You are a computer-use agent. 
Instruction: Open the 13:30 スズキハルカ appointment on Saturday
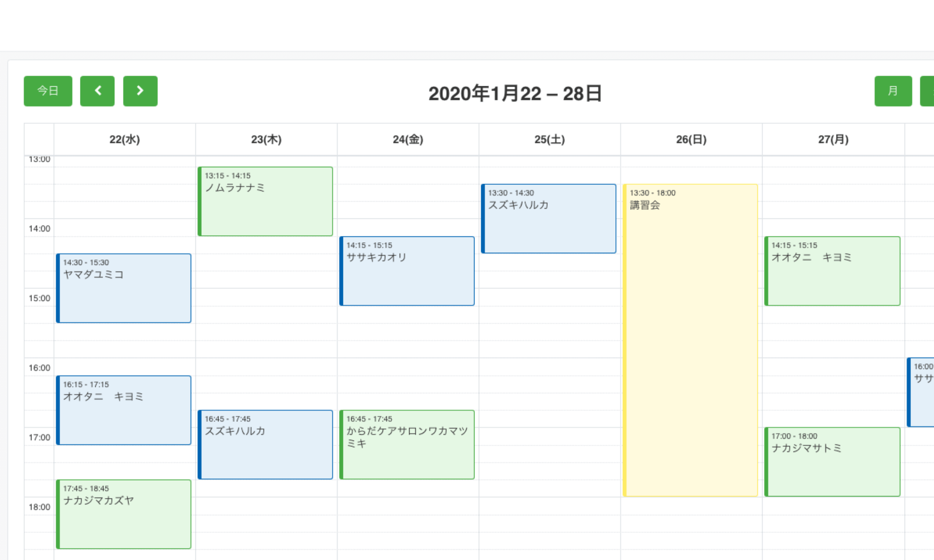pyautogui.click(x=548, y=218)
